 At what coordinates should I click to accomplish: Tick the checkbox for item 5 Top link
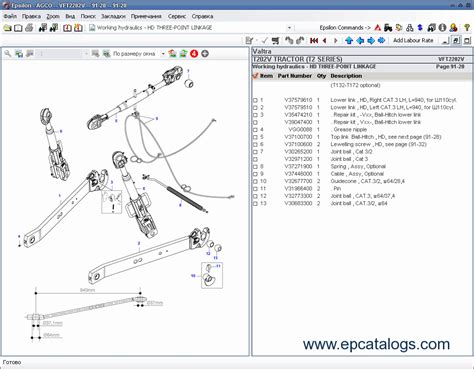pos(255,137)
